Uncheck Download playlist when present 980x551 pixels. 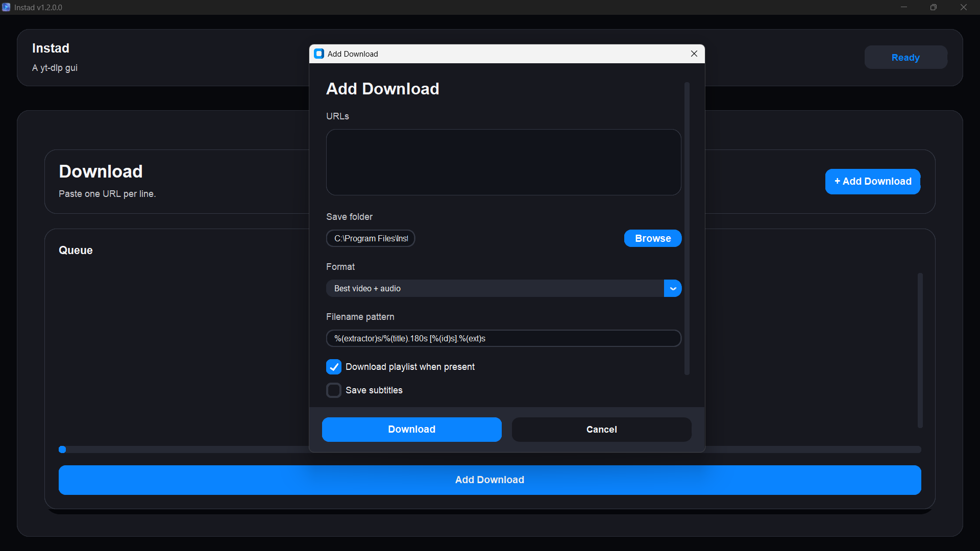click(x=334, y=367)
